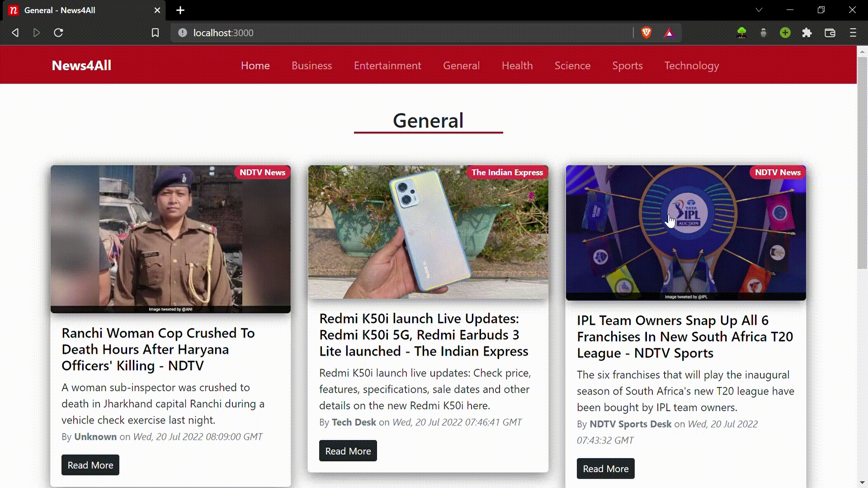
Task: Click the gray bottle-shaped extension icon
Action: click(x=764, y=33)
